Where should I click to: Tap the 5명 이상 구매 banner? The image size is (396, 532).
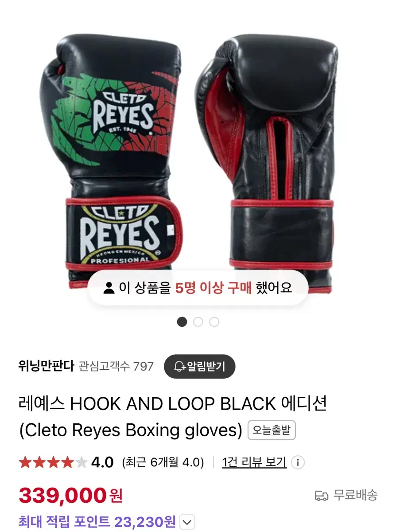point(198,288)
